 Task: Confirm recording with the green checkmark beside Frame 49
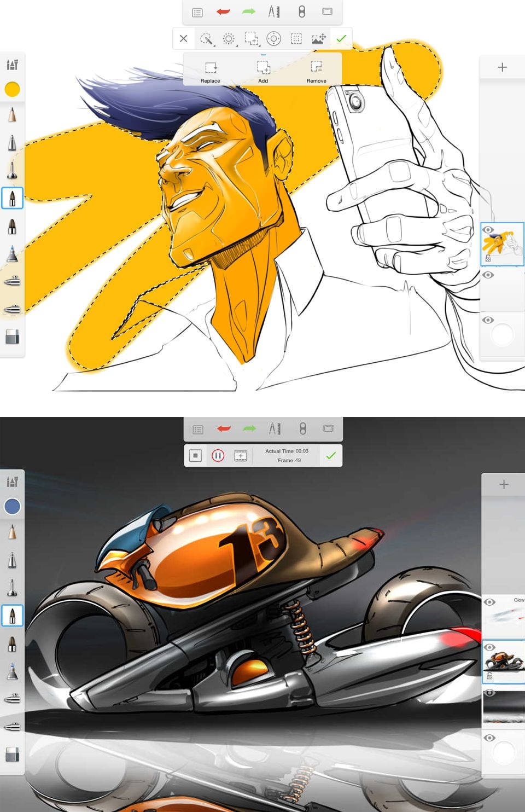[331, 456]
